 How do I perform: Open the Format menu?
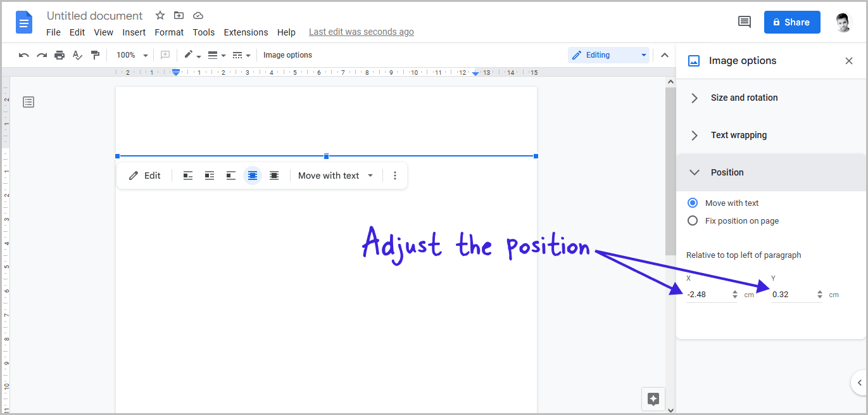169,32
